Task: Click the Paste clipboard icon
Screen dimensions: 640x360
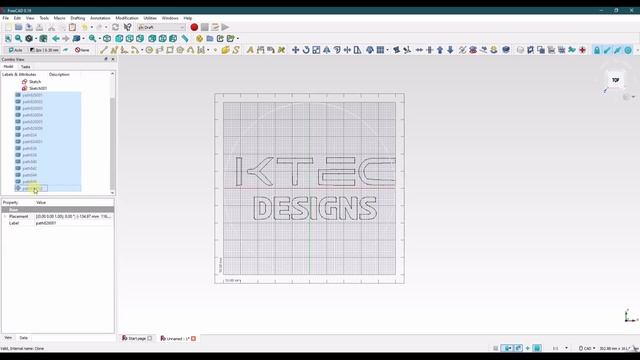Action: tap(72, 27)
